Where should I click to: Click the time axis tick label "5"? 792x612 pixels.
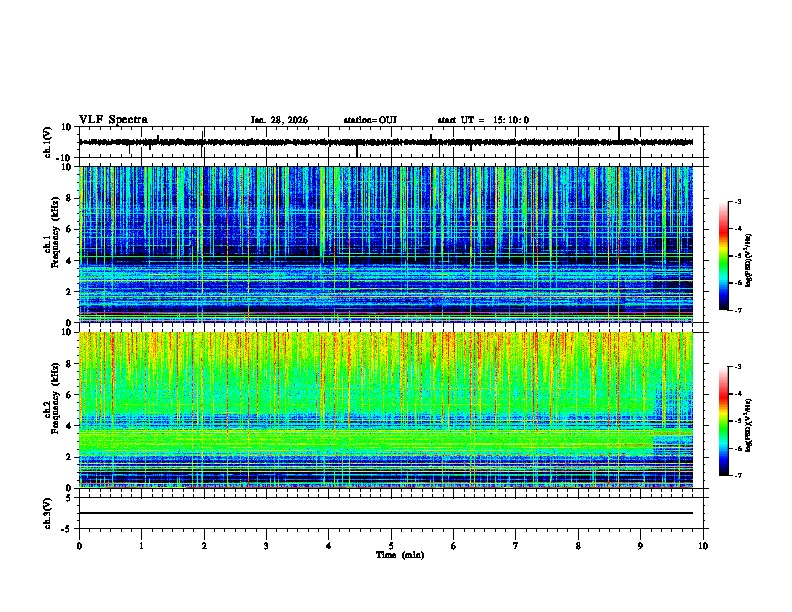[x=391, y=546]
